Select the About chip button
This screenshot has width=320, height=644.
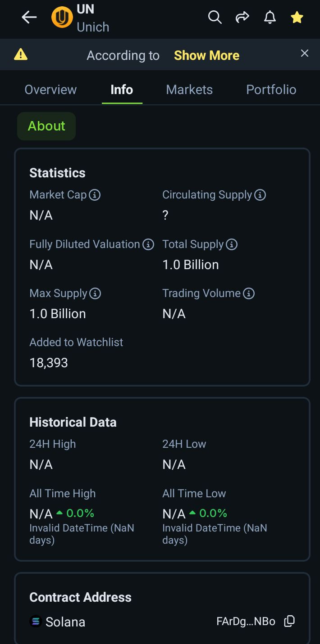pyautogui.click(x=46, y=126)
